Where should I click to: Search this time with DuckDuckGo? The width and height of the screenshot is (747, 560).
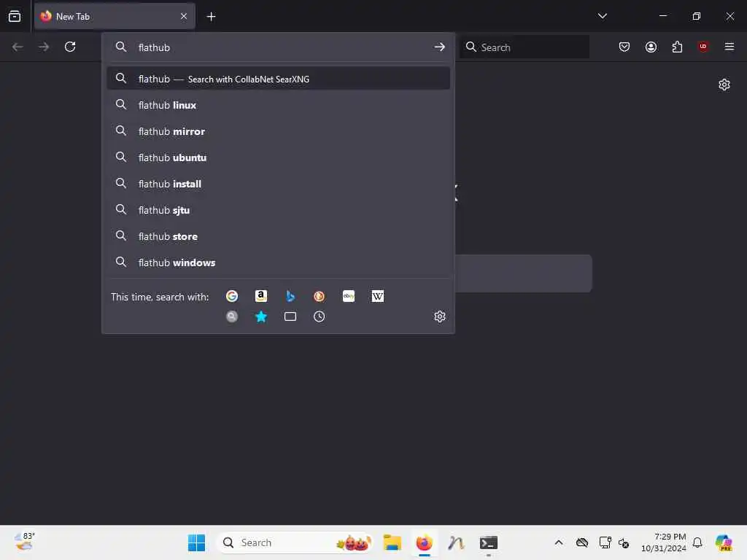(x=320, y=296)
